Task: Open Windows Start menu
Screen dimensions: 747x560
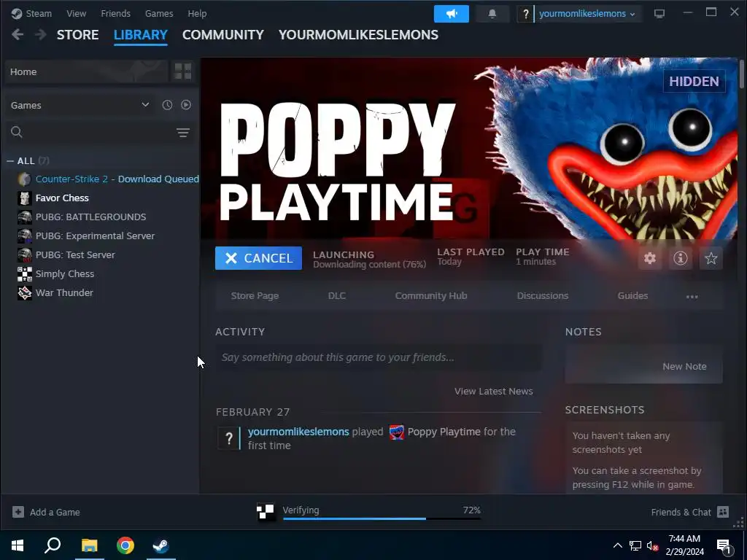Action: point(18,545)
